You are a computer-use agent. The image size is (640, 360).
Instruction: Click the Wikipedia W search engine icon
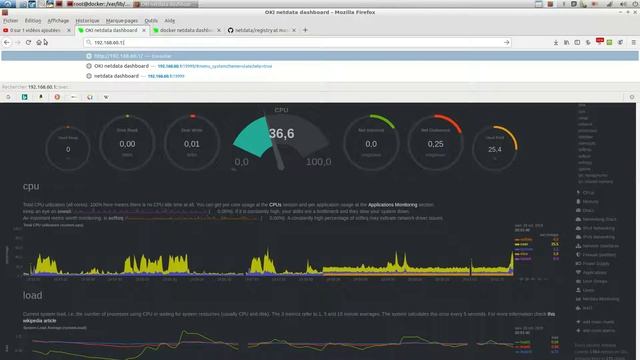point(106,97)
